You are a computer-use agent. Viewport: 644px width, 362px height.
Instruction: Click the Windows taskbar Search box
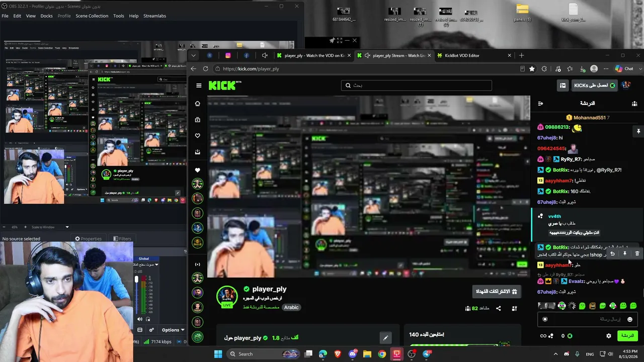263,354
